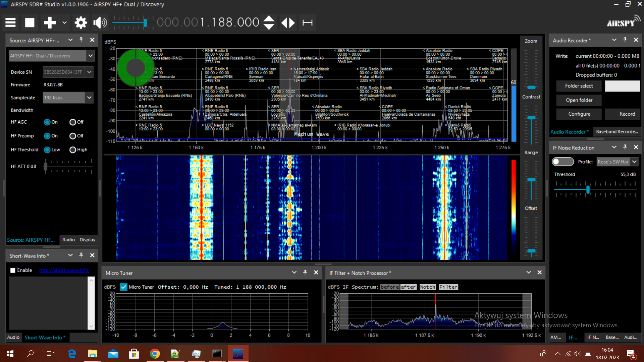Open taskbar search magnifier
The image size is (644, 362).
click(x=30, y=354)
